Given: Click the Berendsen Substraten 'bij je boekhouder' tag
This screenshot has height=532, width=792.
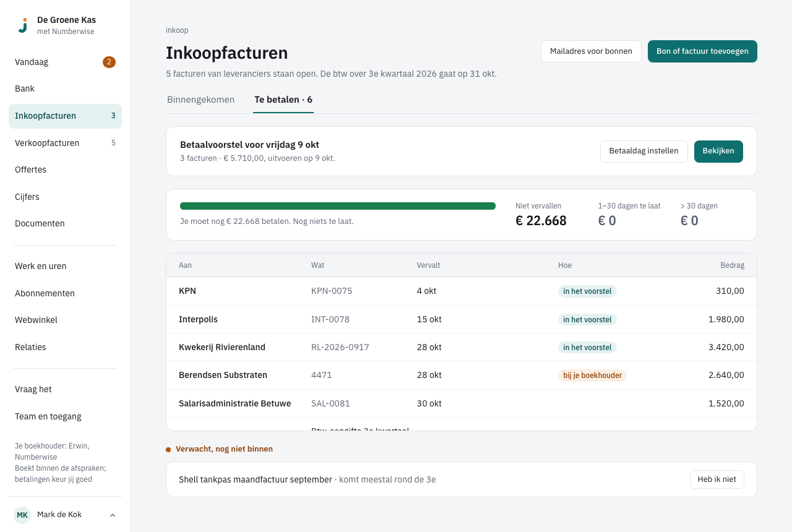Looking at the screenshot, I should click(x=592, y=375).
